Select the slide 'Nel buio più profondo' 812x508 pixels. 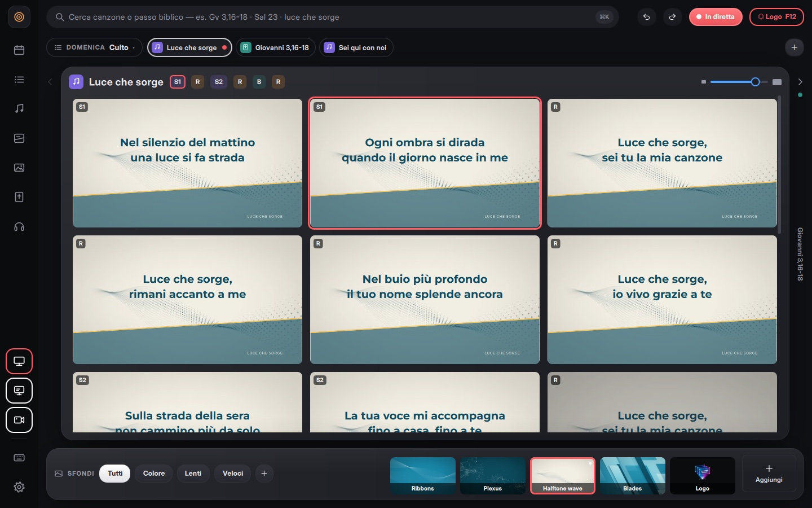[425, 300]
